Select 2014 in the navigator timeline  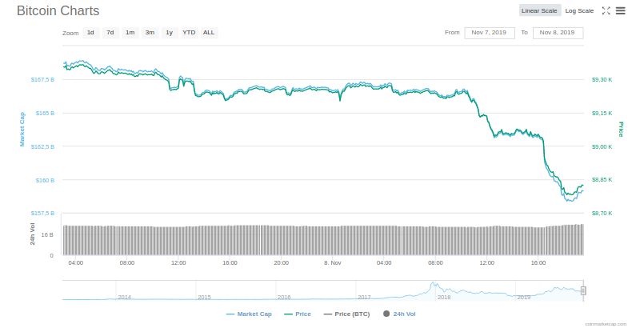(125, 297)
